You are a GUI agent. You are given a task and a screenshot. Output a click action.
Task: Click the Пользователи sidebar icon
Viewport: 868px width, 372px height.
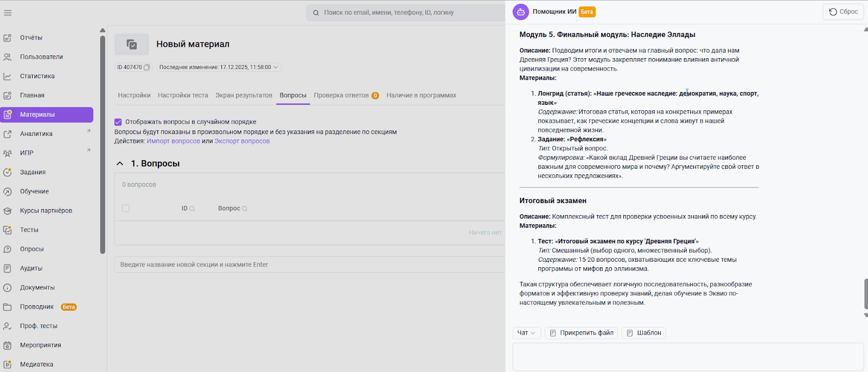(x=8, y=57)
